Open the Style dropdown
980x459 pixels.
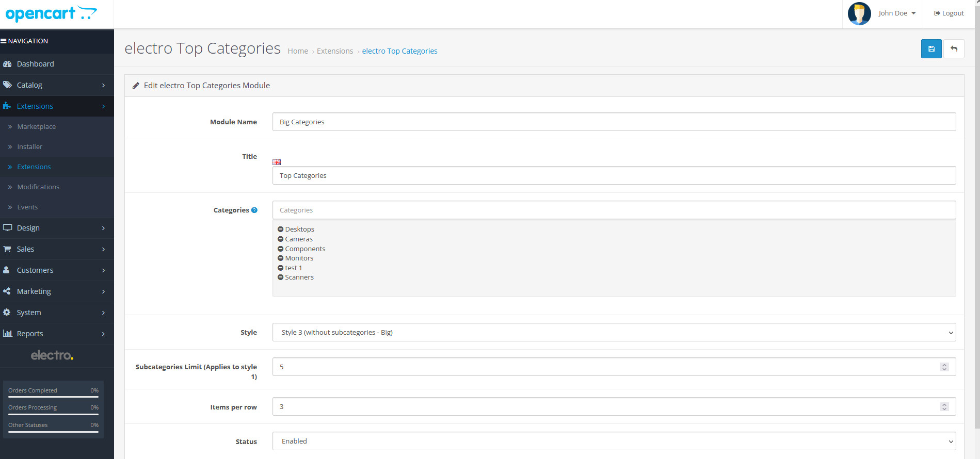coord(614,332)
